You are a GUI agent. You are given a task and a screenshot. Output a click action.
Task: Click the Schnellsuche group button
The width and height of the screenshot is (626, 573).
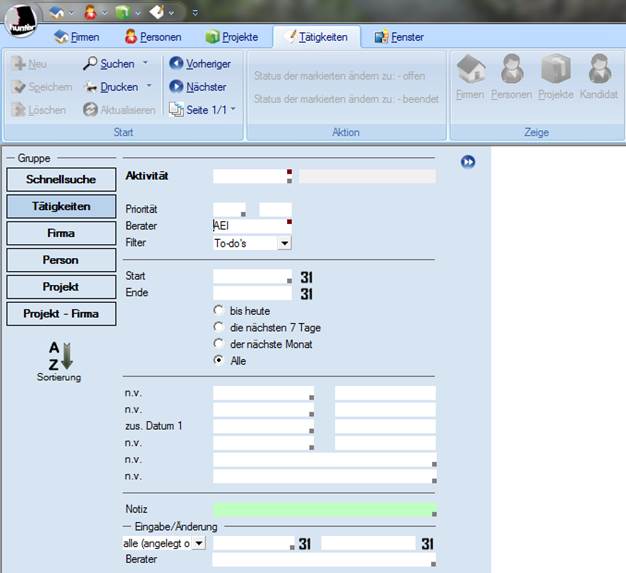click(61, 180)
